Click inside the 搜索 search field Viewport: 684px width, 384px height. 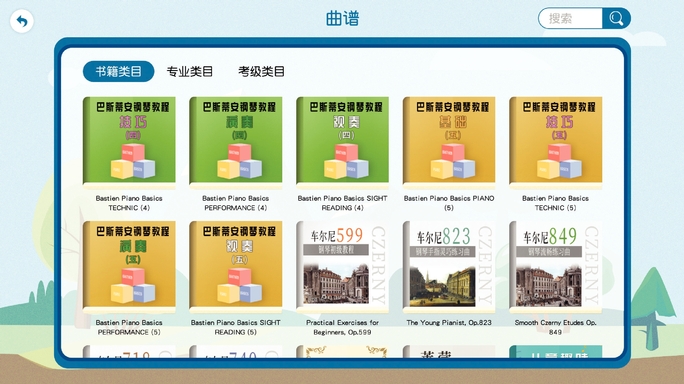(x=571, y=19)
